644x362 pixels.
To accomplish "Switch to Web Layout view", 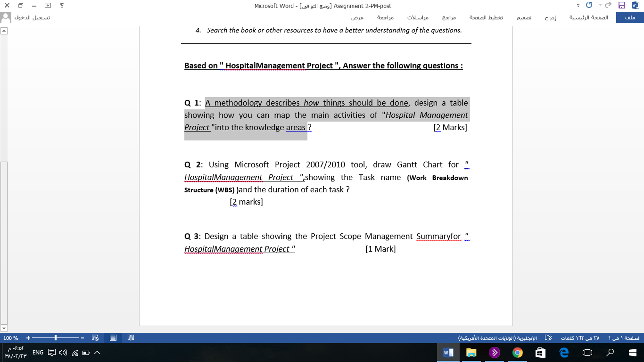I will (x=95, y=338).
